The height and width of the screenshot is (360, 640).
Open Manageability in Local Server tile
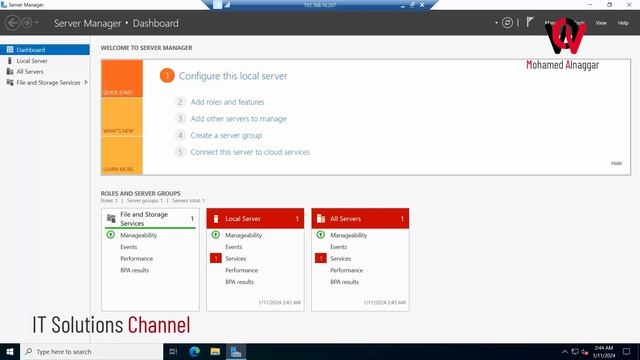tap(243, 236)
